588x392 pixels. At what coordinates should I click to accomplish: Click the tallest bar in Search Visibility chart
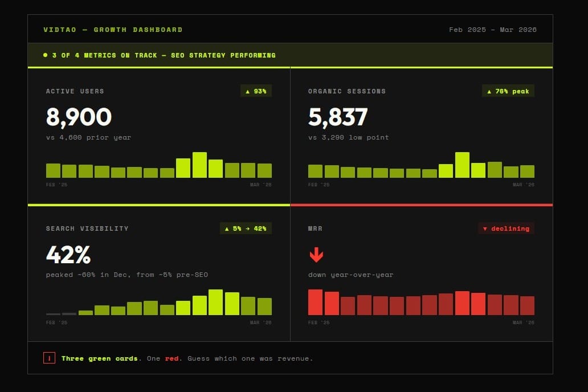215,302
